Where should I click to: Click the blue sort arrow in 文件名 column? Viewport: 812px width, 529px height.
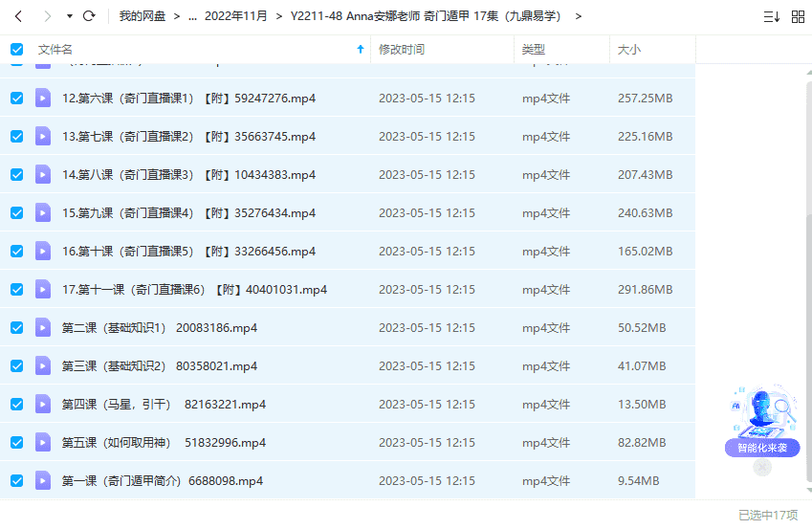[360, 49]
